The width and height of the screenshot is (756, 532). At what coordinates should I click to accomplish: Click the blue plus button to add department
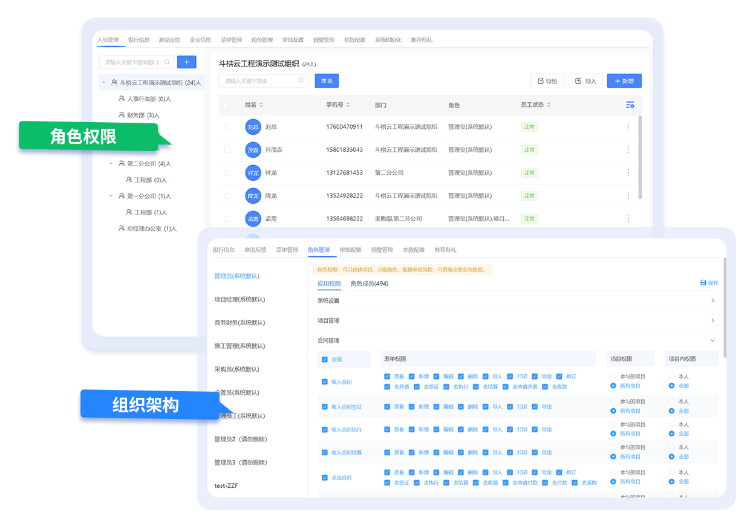pyautogui.click(x=186, y=62)
